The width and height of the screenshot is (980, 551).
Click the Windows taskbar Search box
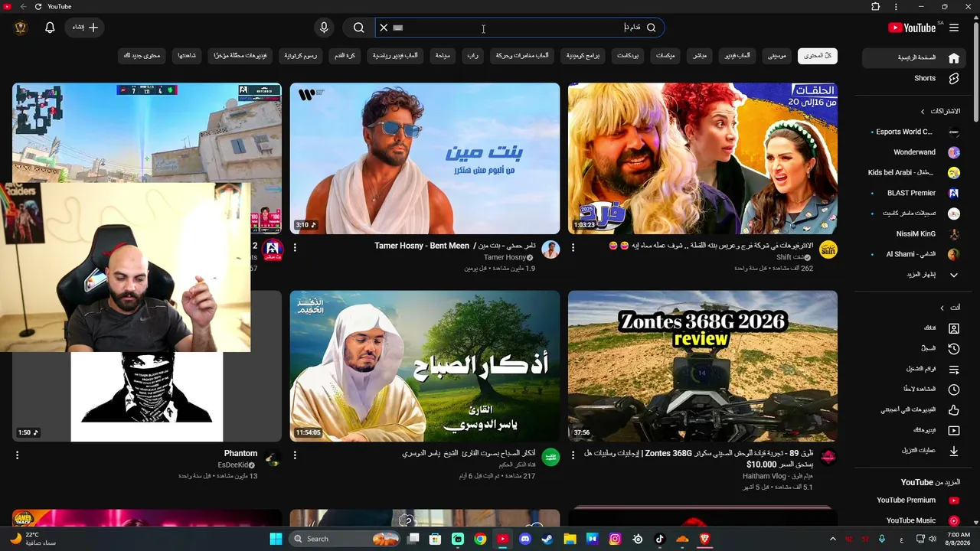coord(346,539)
